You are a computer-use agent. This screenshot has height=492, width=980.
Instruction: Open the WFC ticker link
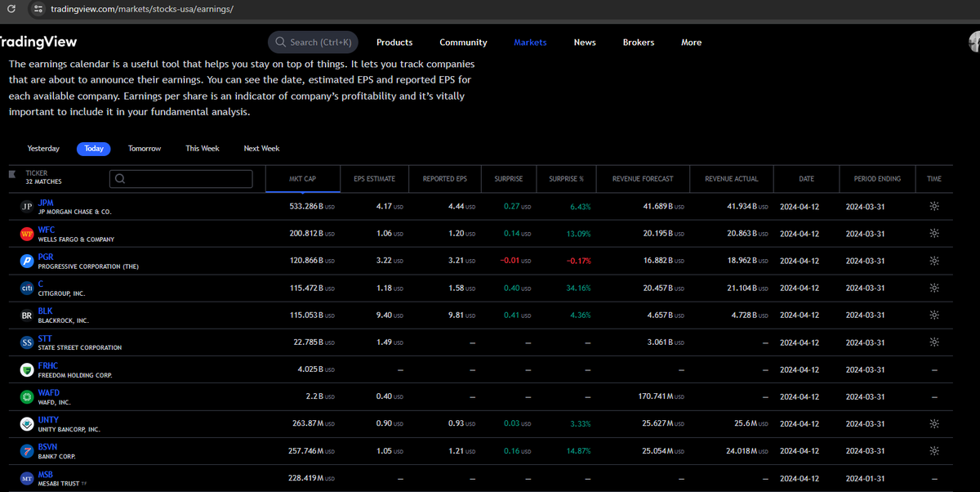(x=47, y=230)
